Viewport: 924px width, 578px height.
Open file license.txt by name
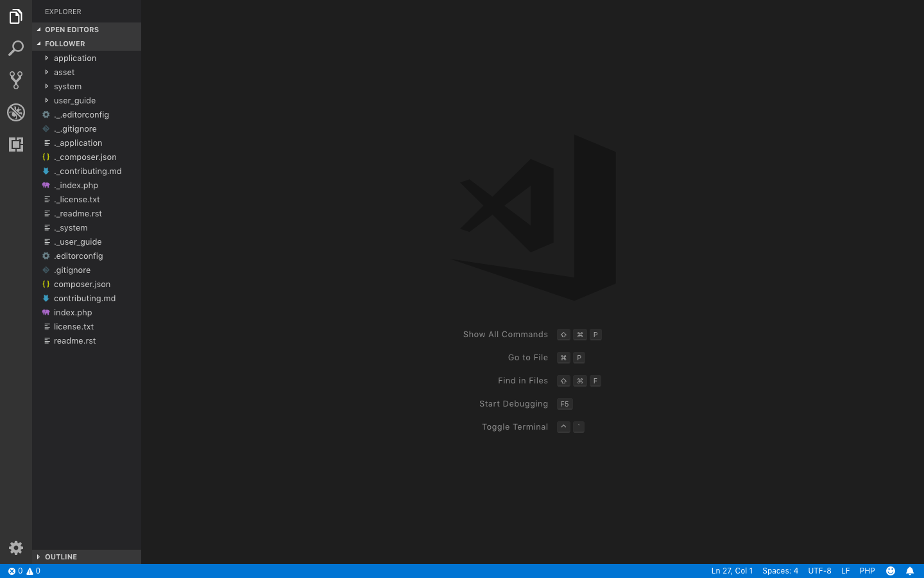[74, 327]
